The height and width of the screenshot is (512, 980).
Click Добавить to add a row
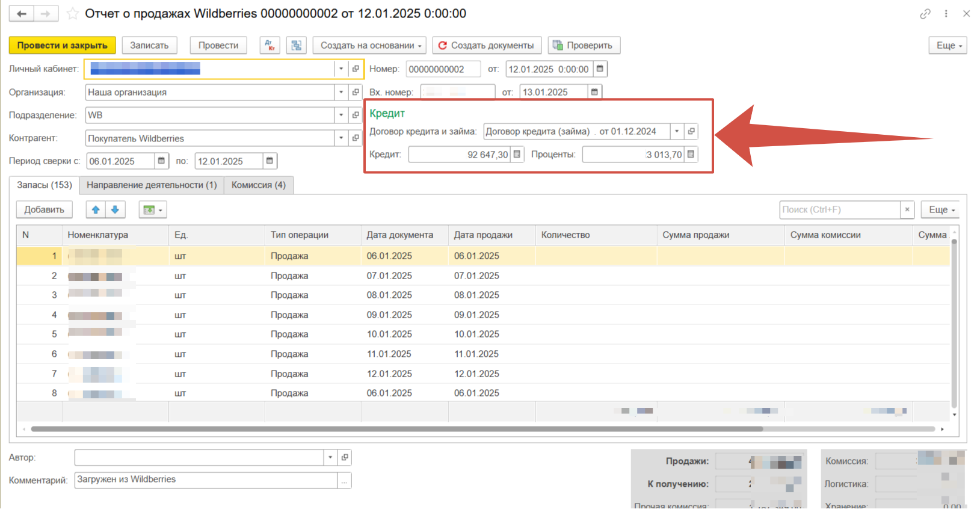(x=44, y=209)
